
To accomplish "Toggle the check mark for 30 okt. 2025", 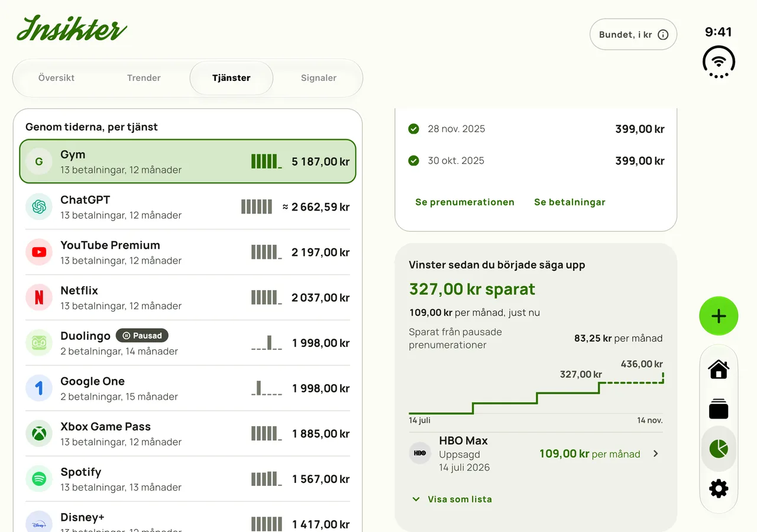I will pyautogui.click(x=413, y=161).
